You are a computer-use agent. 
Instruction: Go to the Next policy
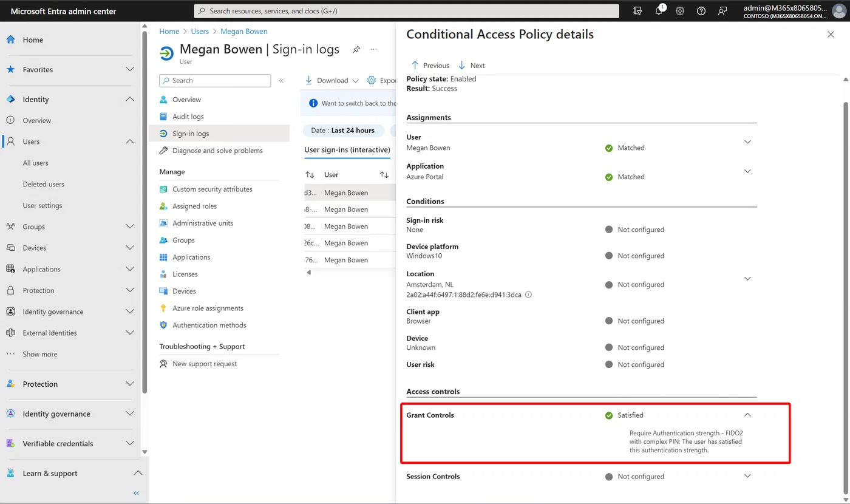(471, 66)
